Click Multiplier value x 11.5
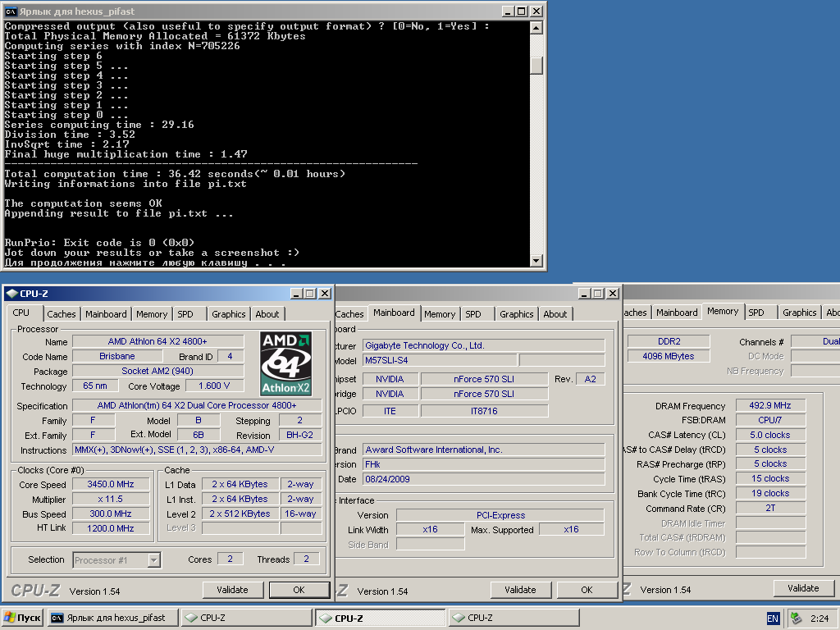The image size is (840, 630). (x=111, y=499)
